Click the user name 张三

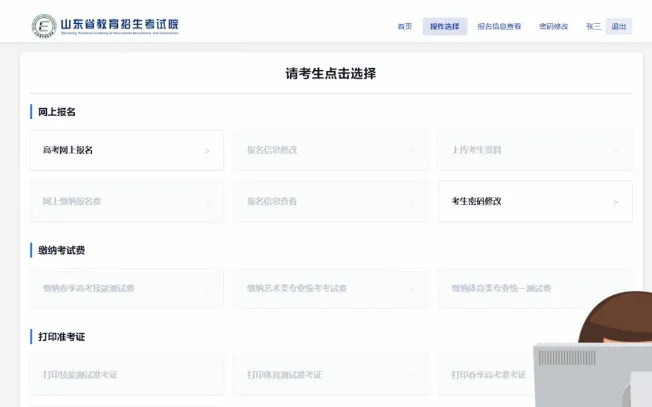point(593,26)
